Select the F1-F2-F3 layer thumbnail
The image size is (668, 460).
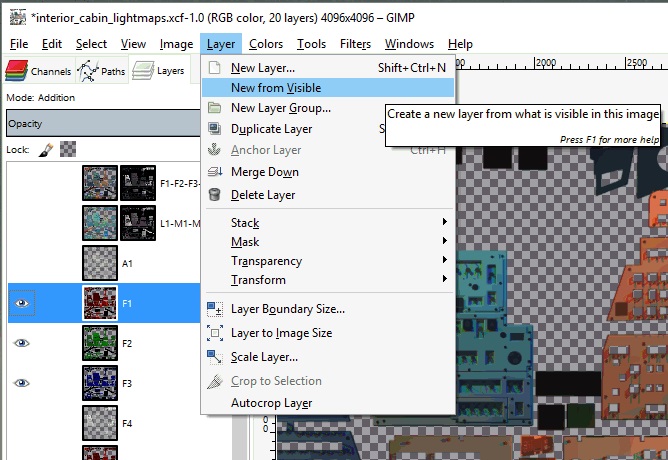(100, 183)
